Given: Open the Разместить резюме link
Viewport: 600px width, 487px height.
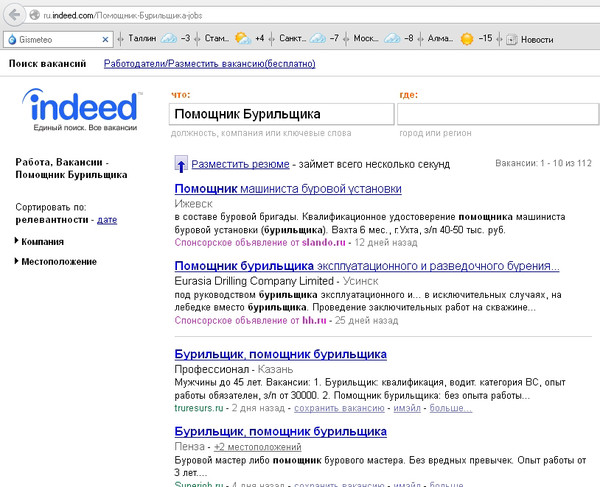Looking at the screenshot, I should pos(240,164).
